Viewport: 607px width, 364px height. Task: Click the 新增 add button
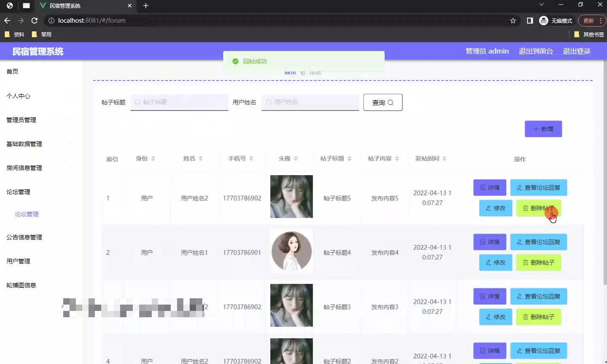click(543, 129)
